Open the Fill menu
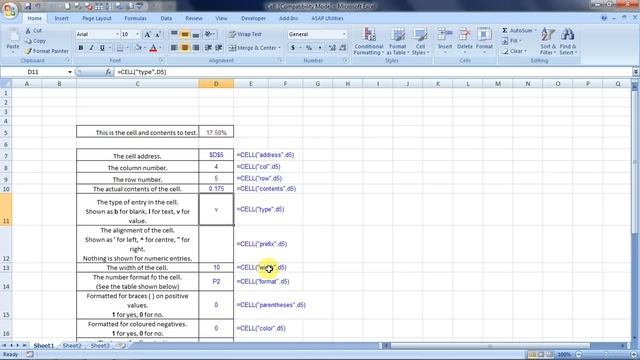This screenshot has height=360, width=640. pyautogui.click(x=511, y=41)
